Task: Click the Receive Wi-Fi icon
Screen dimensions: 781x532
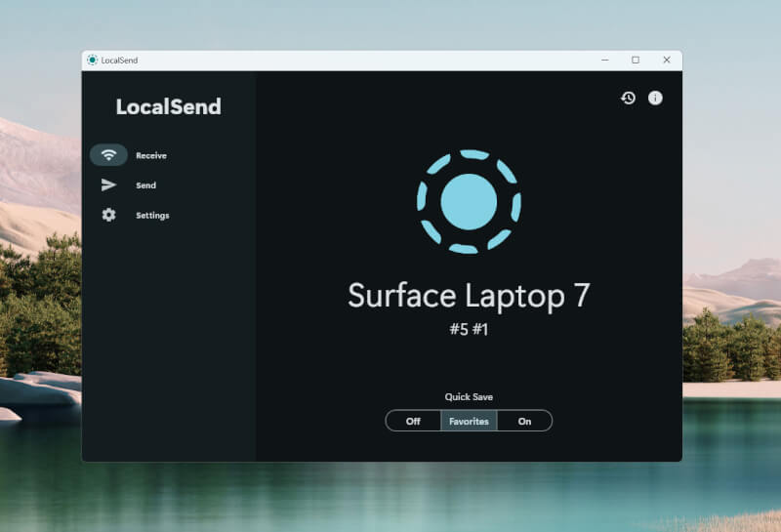Action: 108,155
